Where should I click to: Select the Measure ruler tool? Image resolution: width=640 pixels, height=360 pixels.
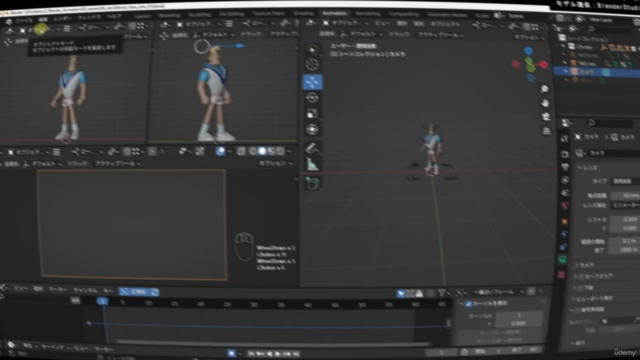coord(312,164)
